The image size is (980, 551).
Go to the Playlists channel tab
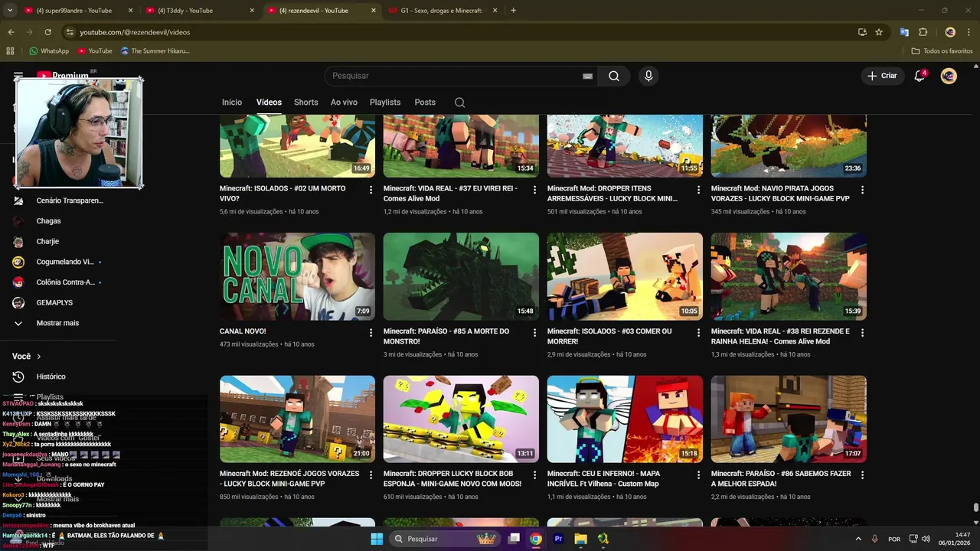pos(385,103)
